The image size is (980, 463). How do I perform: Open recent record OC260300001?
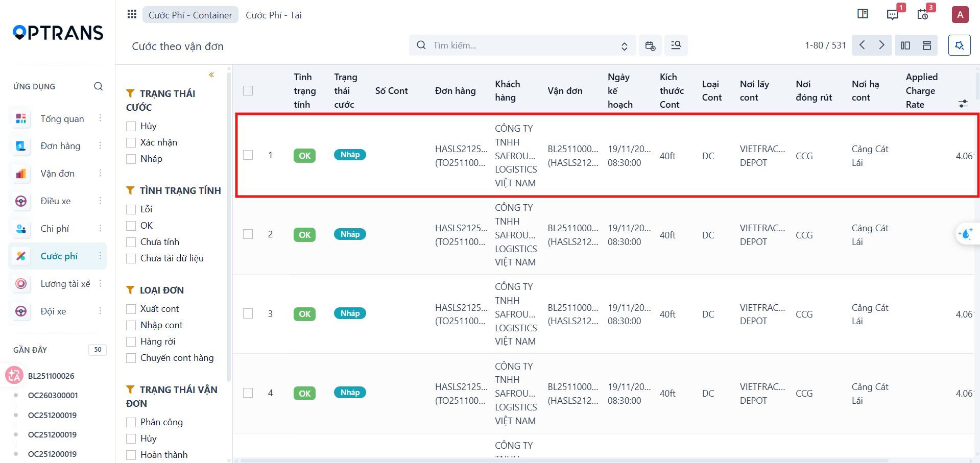pos(53,395)
